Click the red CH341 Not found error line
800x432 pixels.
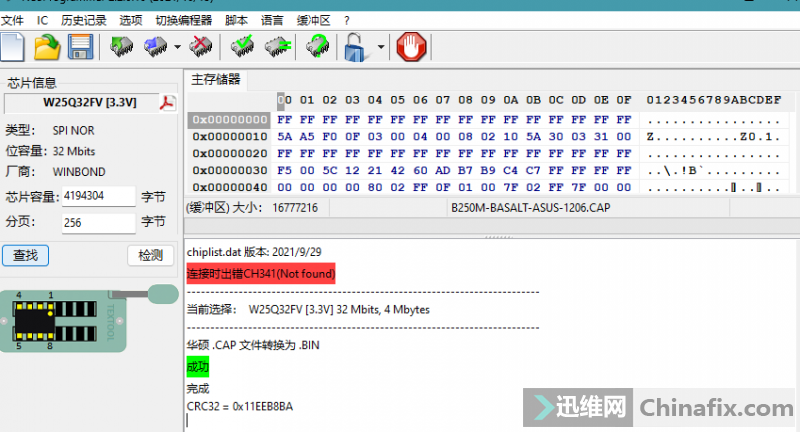pos(261,274)
